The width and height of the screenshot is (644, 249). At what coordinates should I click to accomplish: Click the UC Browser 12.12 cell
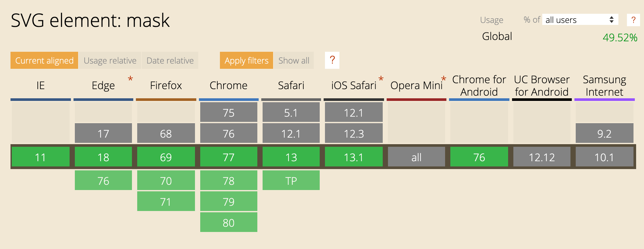[542, 157]
